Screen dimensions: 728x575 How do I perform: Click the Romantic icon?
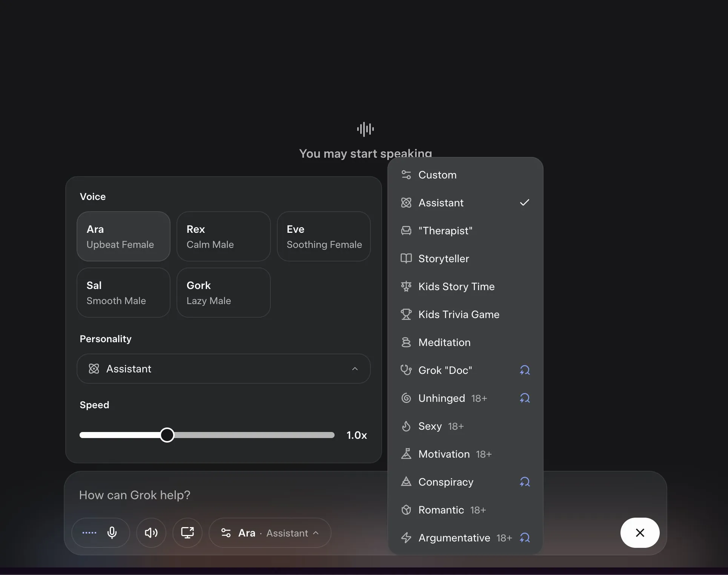click(406, 510)
